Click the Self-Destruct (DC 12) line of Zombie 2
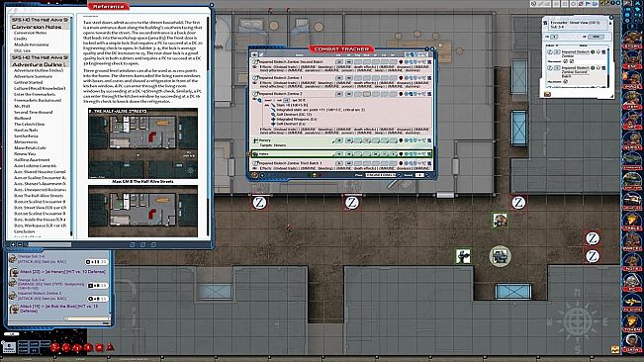 click(294, 115)
